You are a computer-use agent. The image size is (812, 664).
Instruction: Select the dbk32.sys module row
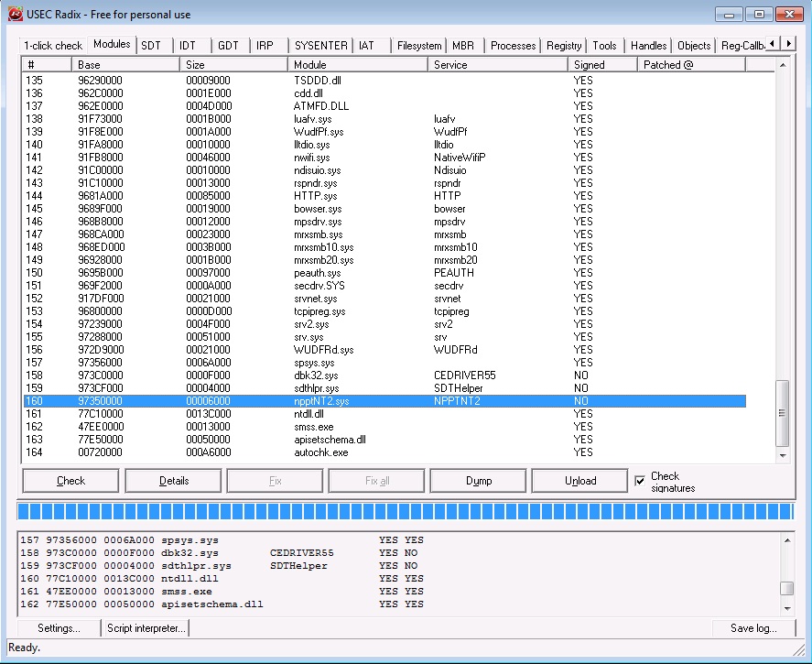point(317,376)
